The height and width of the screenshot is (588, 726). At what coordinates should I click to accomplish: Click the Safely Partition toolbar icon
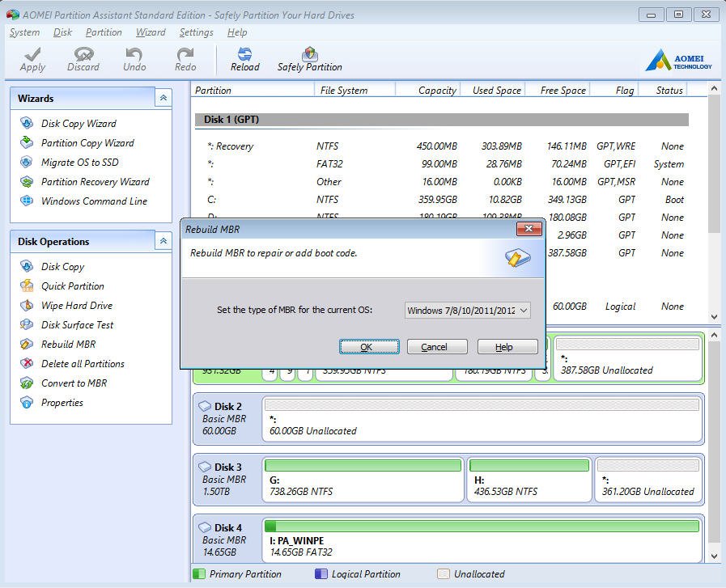click(x=309, y=55)
